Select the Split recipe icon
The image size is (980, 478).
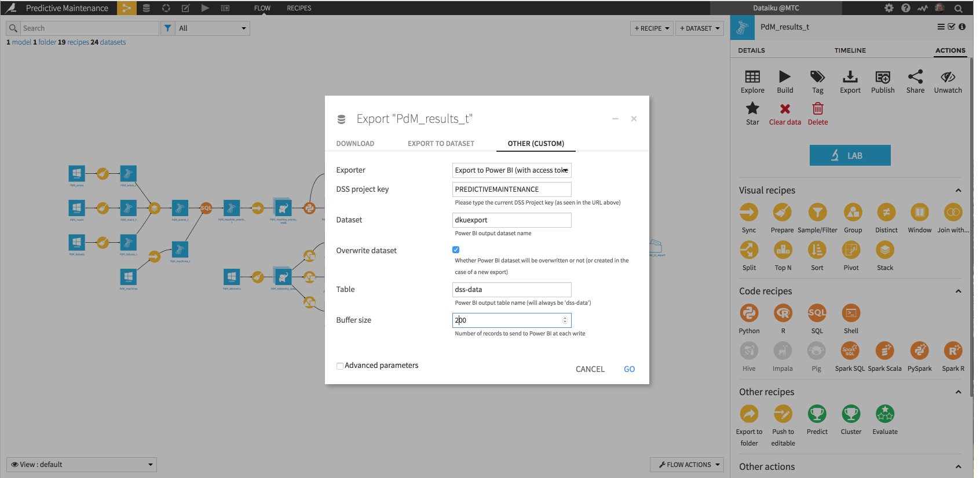[749, 250]
